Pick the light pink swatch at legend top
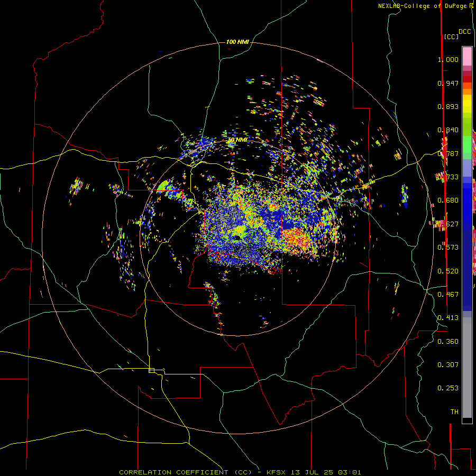This screenshot has width=476, height=476. click(467, 56)
